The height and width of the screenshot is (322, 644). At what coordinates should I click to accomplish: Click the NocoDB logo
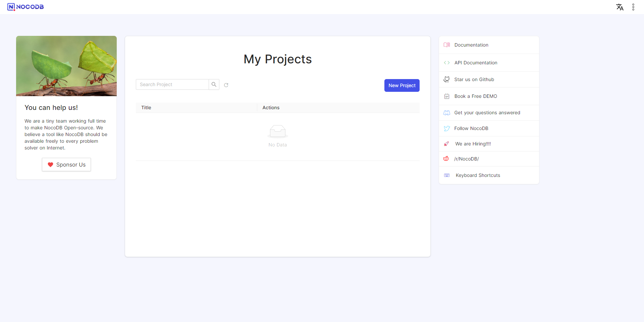click(x=25, y=7)
